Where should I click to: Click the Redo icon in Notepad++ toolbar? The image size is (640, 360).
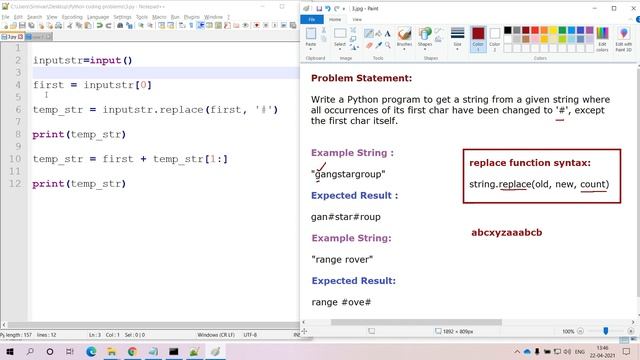(109, 25)
